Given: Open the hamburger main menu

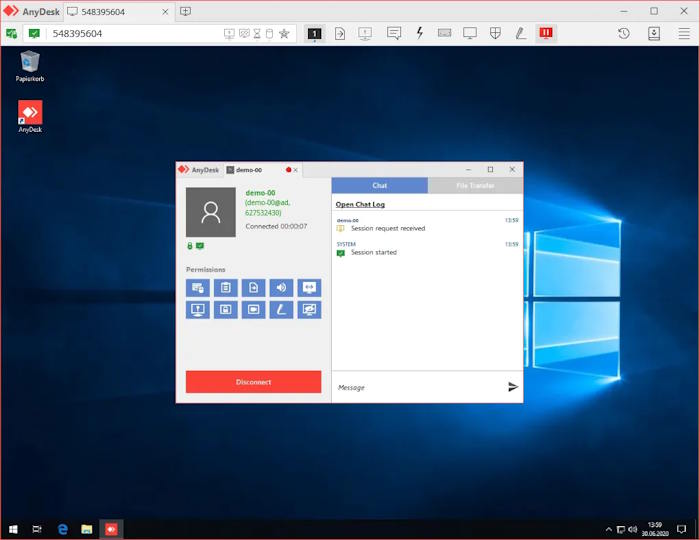Looking at the screenshot, I should pyautogui.click(x=684, y=33).
